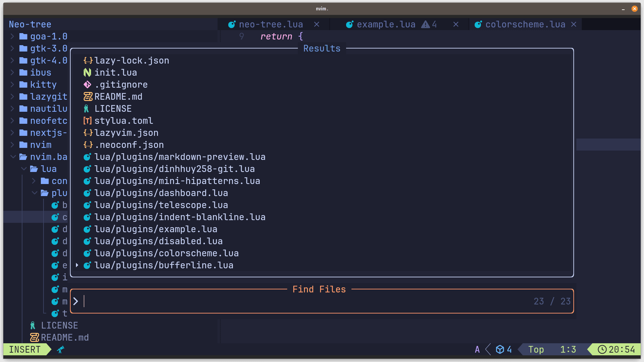
Task: Open lua/plugins/bufferline.lua file
Action: [164, 265]
